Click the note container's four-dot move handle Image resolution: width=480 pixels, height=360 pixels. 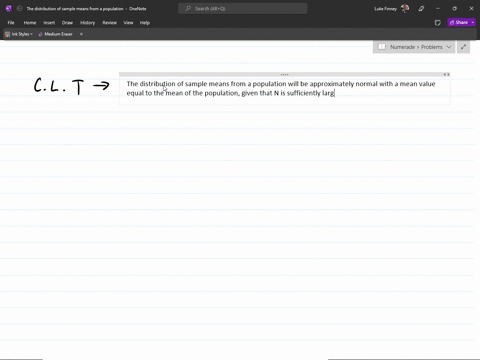(x=284, y=75)
